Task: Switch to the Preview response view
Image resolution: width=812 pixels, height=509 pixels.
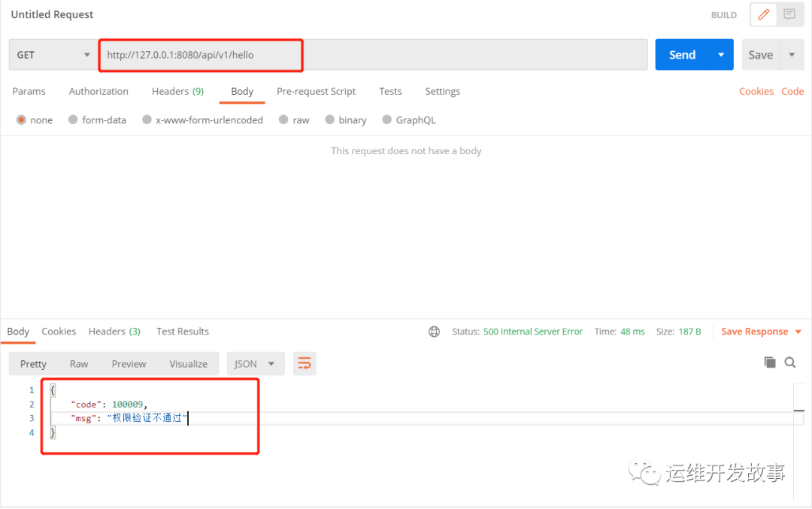Action: (x=129, y=364)
